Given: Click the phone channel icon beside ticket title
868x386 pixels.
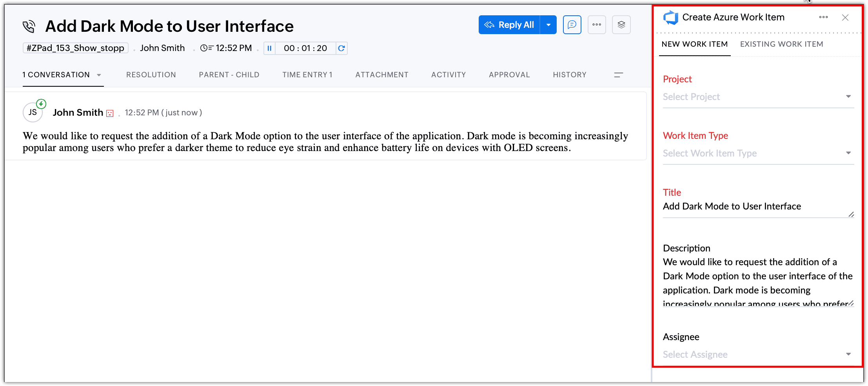Looking at the screenshot, I should click(x=29, y=26).
